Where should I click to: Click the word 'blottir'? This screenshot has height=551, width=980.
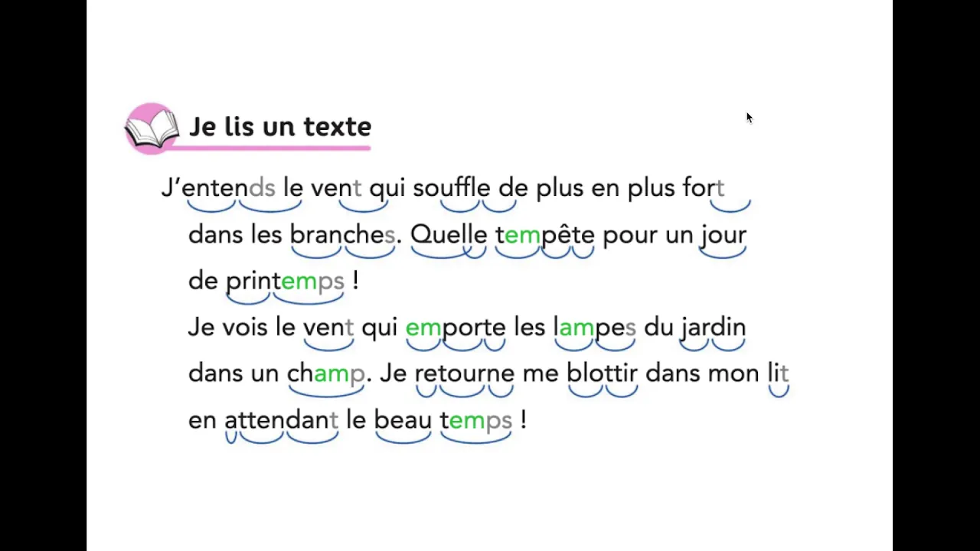(602, 373)
